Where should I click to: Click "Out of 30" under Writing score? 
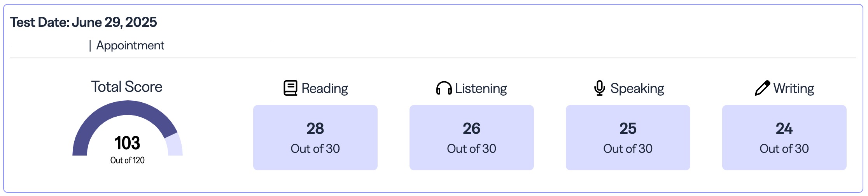pyautogui.click(x=784, y=149)
